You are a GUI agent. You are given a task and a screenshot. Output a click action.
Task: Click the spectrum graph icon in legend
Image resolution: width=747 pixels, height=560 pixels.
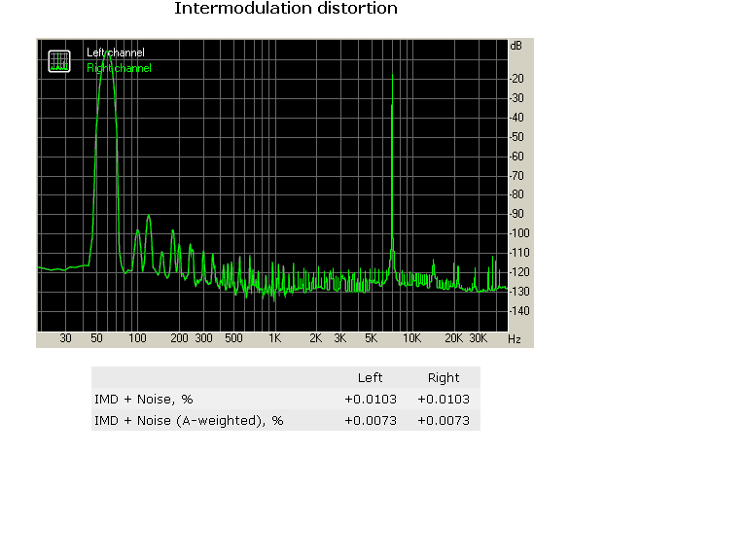coord(59,61)
